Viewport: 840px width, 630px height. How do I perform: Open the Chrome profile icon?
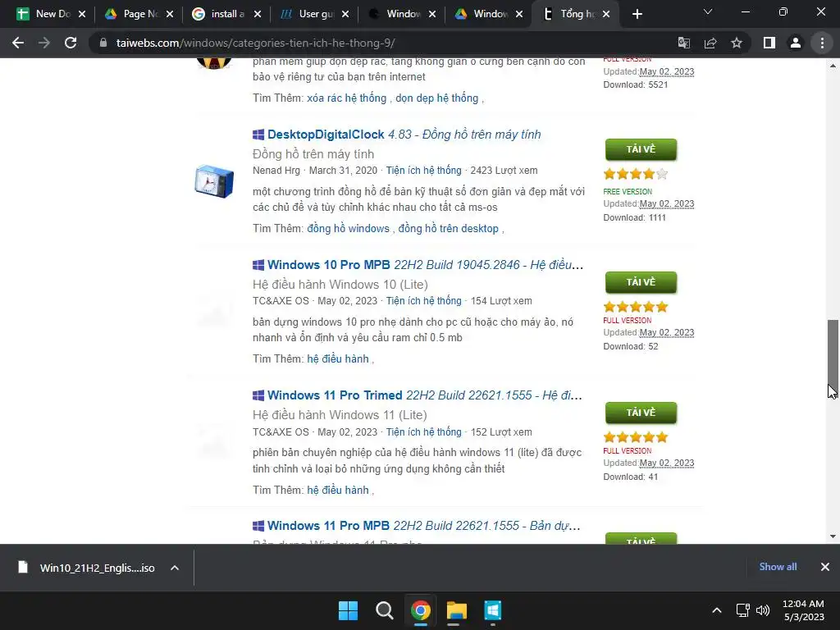click(796, 43)
